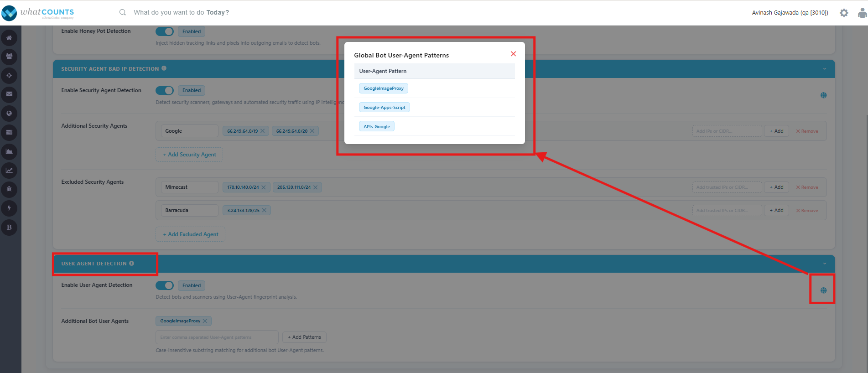This screenshot has height=373, width=868.
Task: Click the Add Security Agent button
Action: (189, 155)
